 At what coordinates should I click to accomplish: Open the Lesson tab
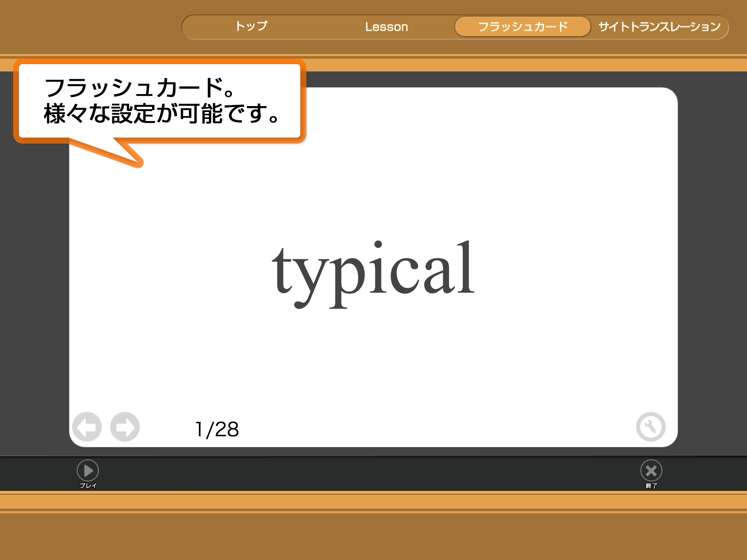click(x=386, y=27)
